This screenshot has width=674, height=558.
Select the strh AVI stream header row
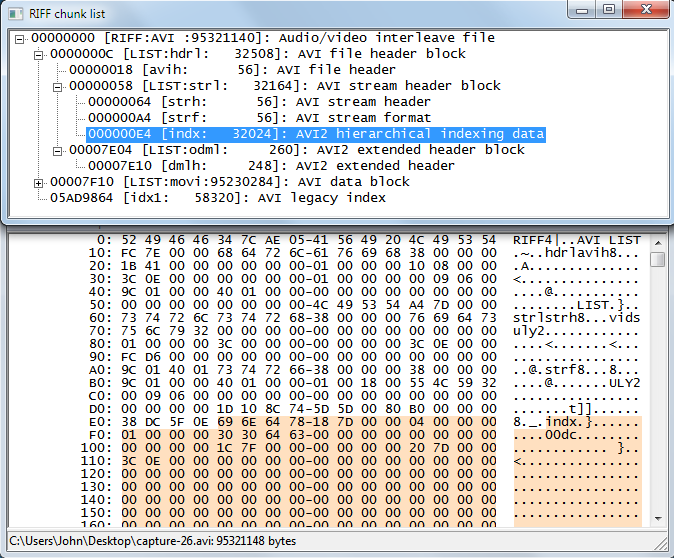(259, 102)
